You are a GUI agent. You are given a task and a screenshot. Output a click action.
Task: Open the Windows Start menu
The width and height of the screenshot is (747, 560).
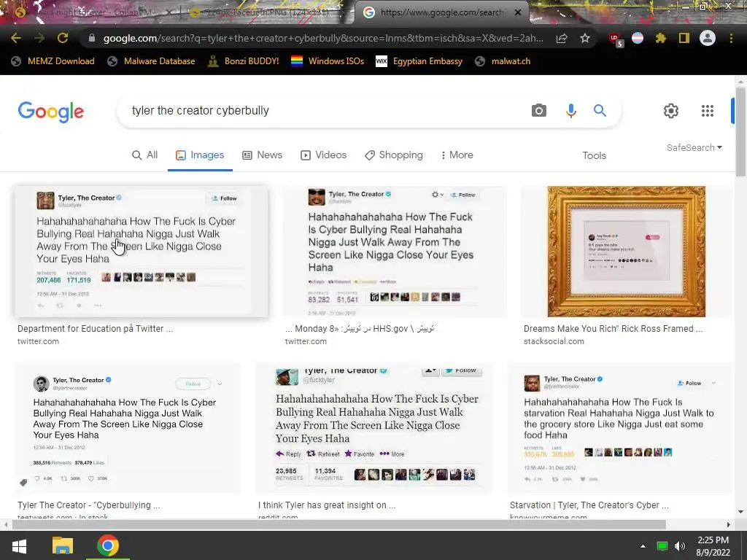pos(19,545)
